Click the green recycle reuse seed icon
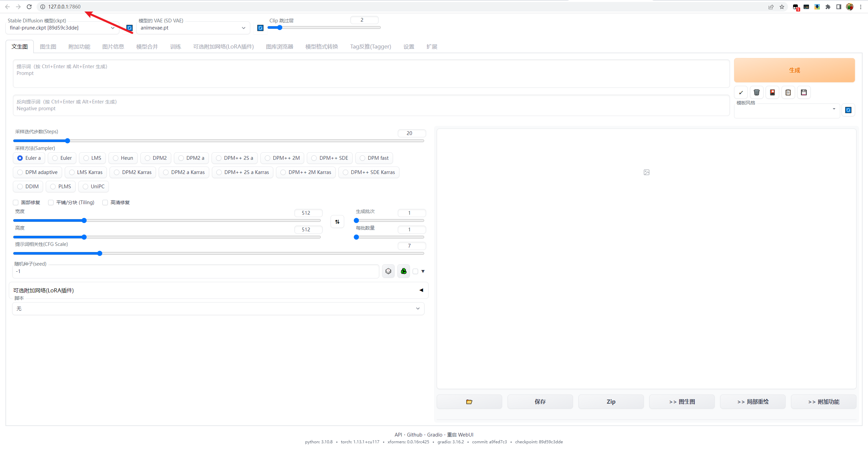 [x=403, y=271]
